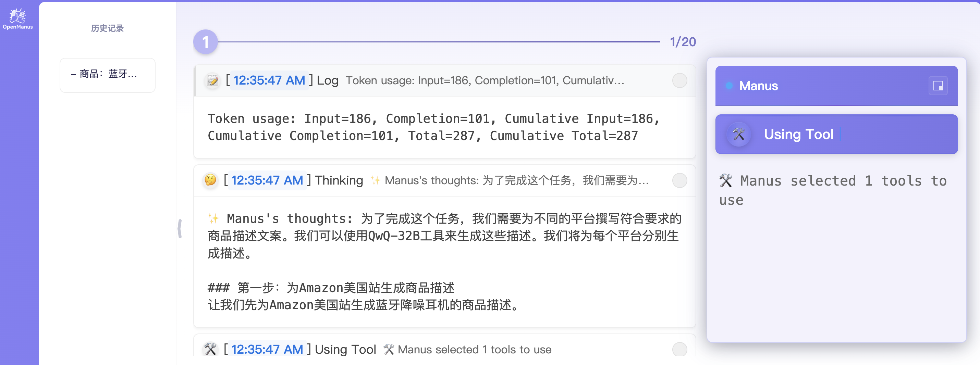
Task: Toggle the circle on Using Tool entry
Action: tap(679, 349)
